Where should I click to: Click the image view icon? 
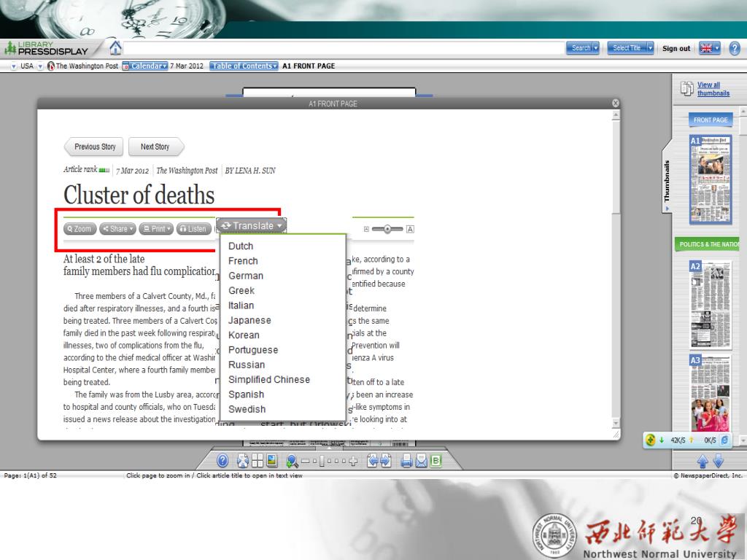click(272, 461)
